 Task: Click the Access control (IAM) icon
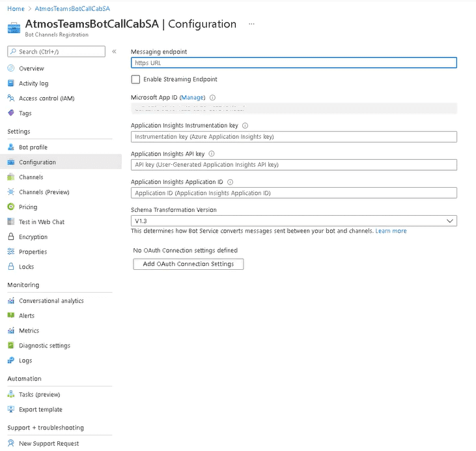(x=11, y=98)
